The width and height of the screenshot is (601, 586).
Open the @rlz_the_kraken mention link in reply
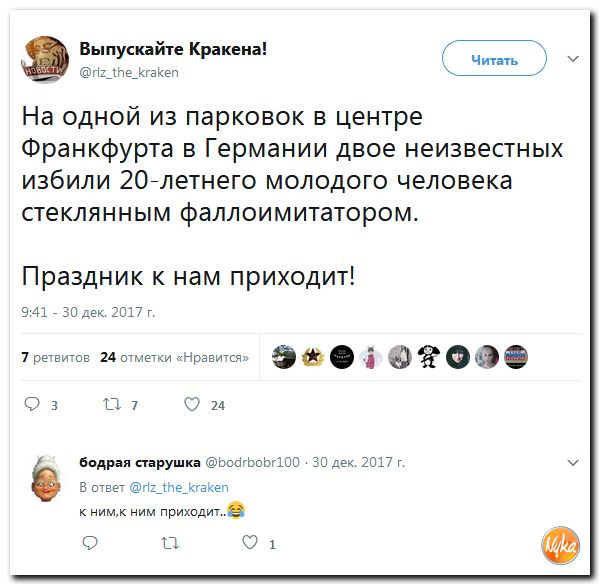[179, 488]
